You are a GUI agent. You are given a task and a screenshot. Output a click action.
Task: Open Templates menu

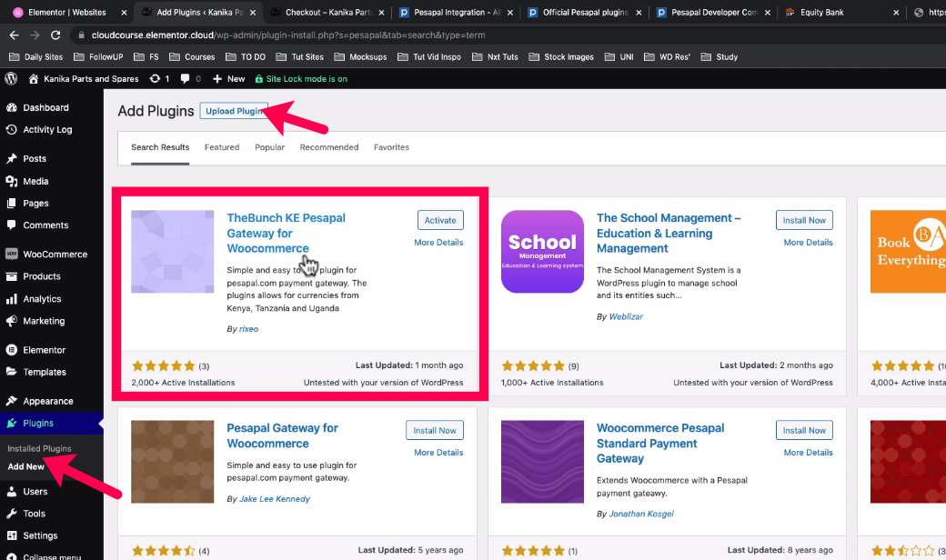[44, 372]
